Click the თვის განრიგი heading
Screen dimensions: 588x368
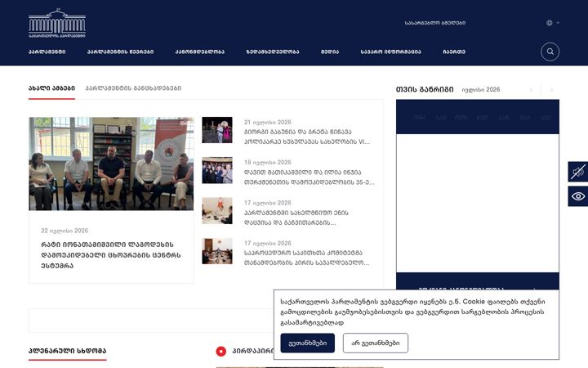point(425,89)
